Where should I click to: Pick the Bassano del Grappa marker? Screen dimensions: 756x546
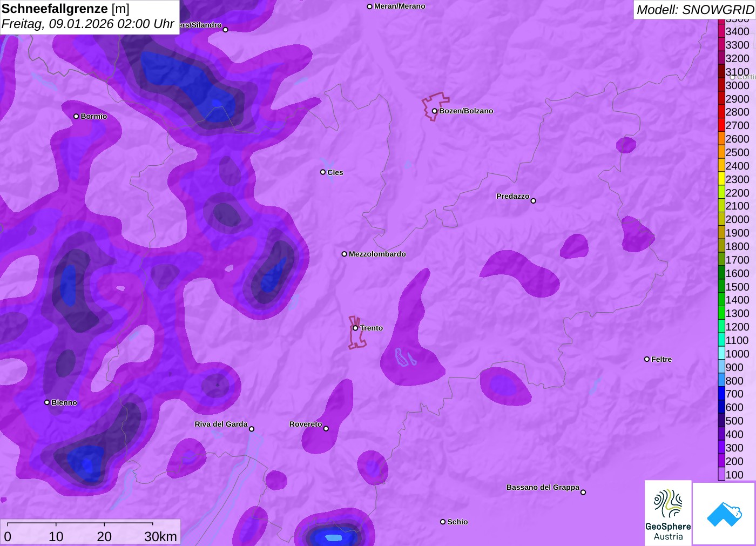tap(583, 492)
